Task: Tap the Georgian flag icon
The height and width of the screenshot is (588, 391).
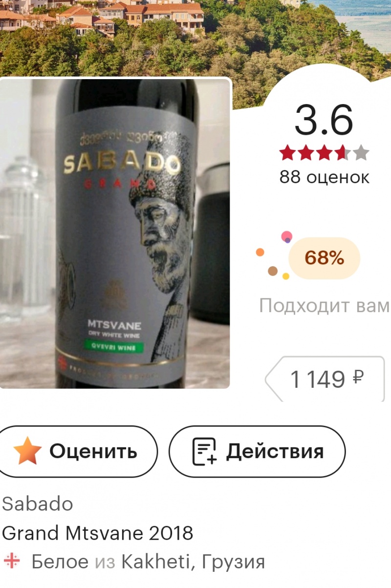Action: pos(12,561)
